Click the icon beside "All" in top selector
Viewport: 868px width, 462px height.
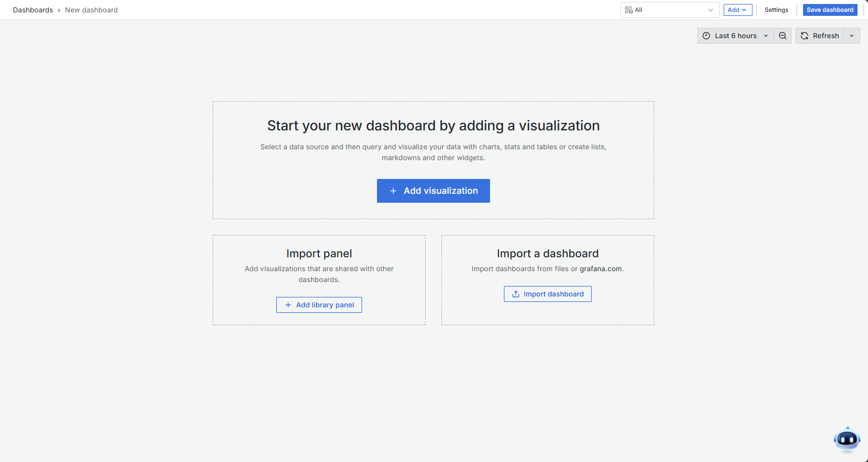coord(628,10)
